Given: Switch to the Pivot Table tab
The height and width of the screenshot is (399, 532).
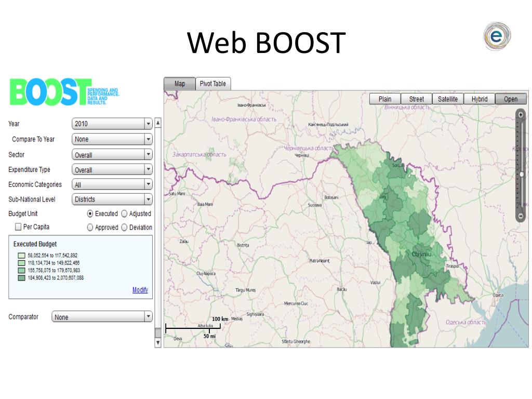Looking at the screenshot, I should pyautogui.click(x=212, y=84).
